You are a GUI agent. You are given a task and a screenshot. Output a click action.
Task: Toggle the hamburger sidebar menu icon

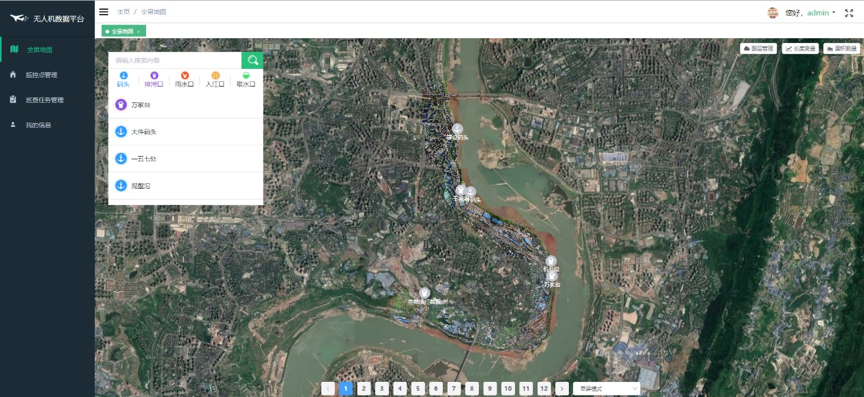tap(104, 12)
